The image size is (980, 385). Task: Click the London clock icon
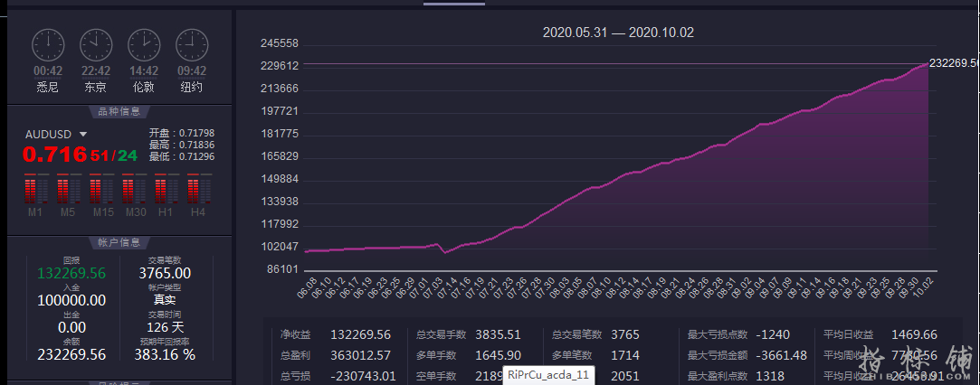(144, 45)
